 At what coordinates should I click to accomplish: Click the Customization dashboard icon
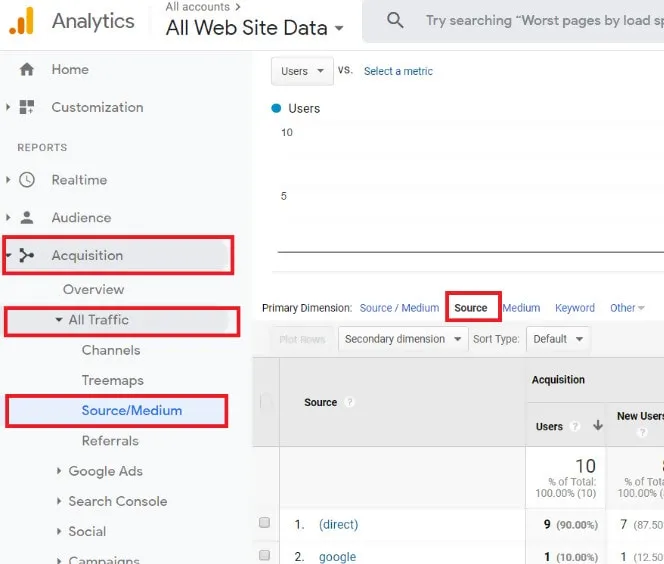[x=27, y=107]
